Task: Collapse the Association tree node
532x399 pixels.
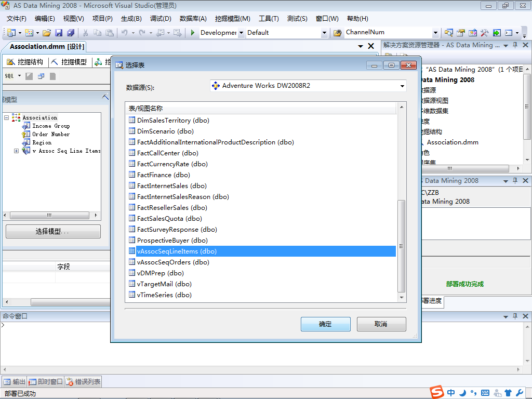Action: point(6,118)
